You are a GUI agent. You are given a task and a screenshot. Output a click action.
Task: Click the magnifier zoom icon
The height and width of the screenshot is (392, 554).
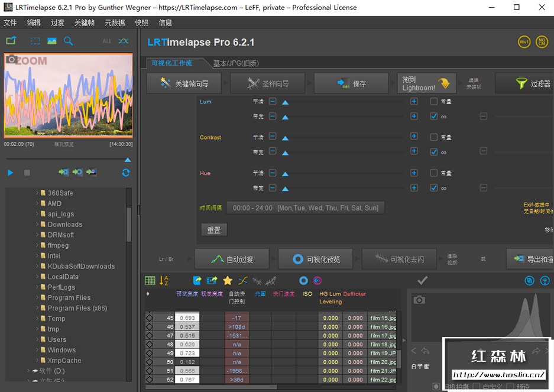[68, 41]
